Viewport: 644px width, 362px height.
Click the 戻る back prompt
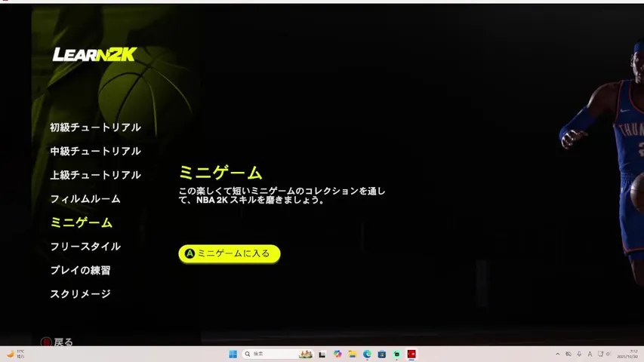[57, 342]
